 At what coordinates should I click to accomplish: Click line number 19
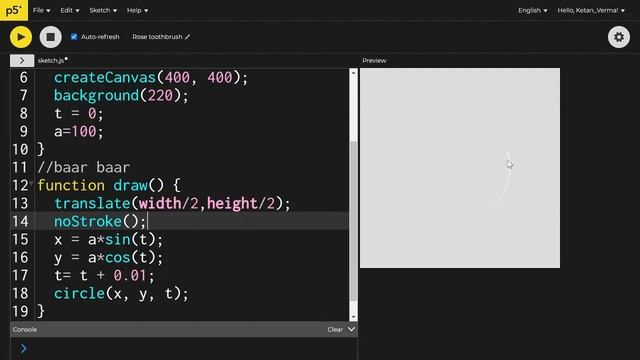[20, 311]
